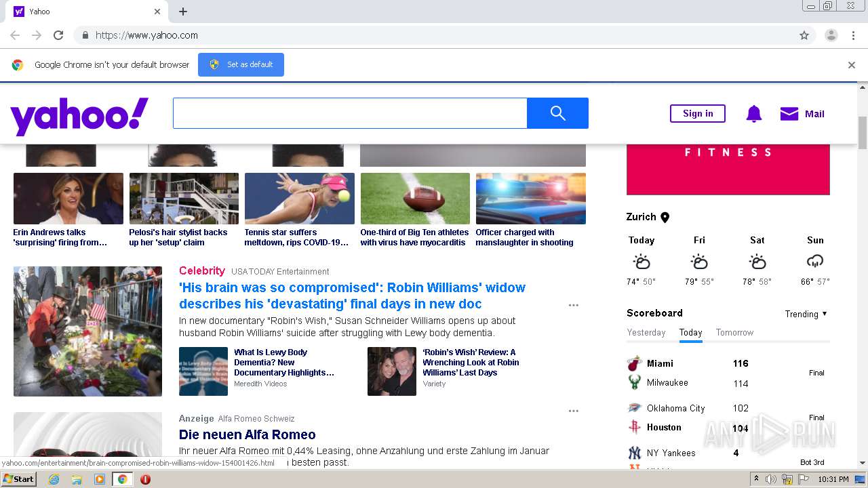Switch scoreboard to Yesterday tab
The image size is (868, 488).
click(646, 332)
